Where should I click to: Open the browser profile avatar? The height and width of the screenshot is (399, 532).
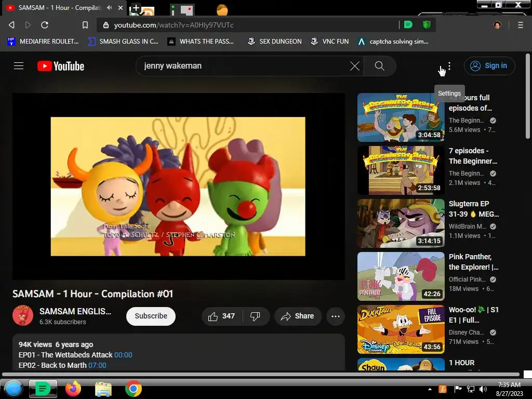pos(497,25)
